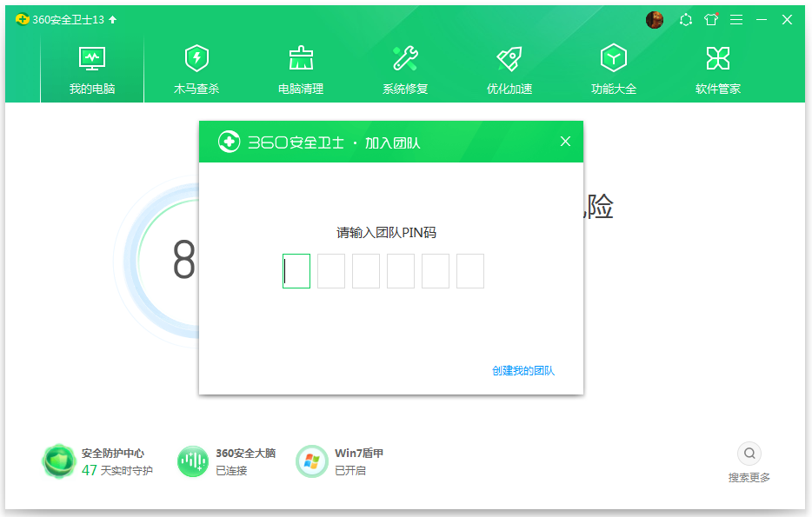This screenshot has height=517, width=812.
Task: Close the 加入团队 dialog
Action: click(565, 142)
